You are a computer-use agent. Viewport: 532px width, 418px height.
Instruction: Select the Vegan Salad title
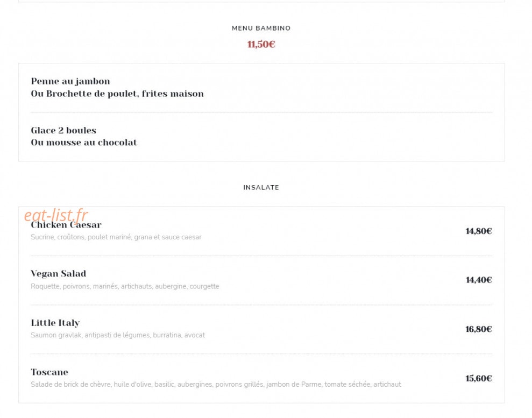tap(58, 273)
